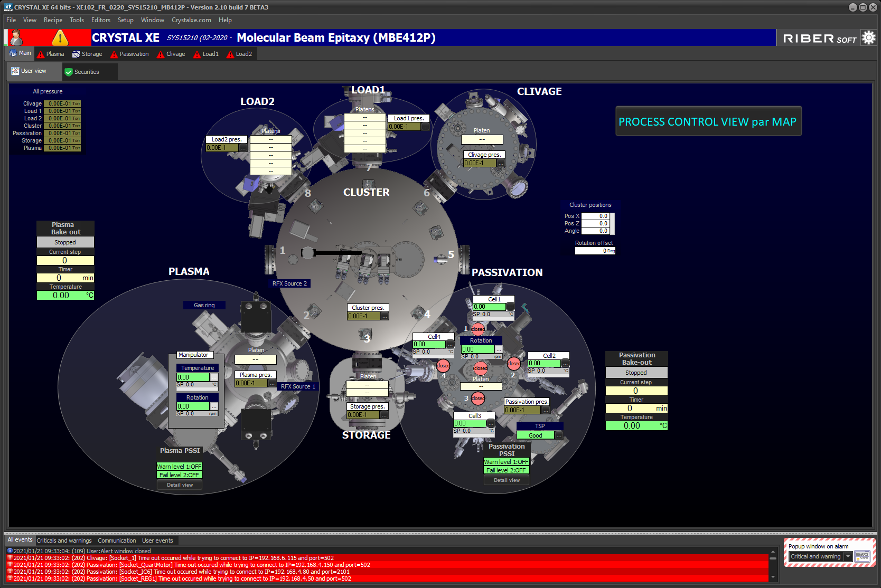Show User events tab

(x=157, y=540)
